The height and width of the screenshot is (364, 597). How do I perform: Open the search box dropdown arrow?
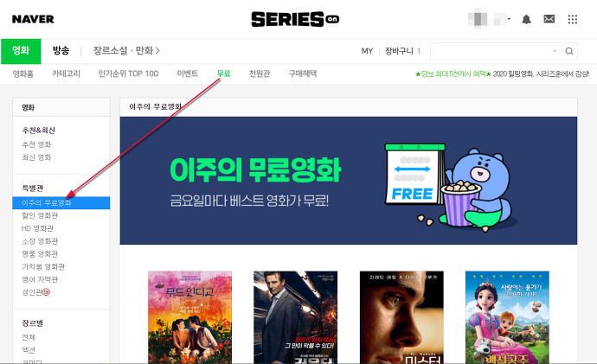555,51
